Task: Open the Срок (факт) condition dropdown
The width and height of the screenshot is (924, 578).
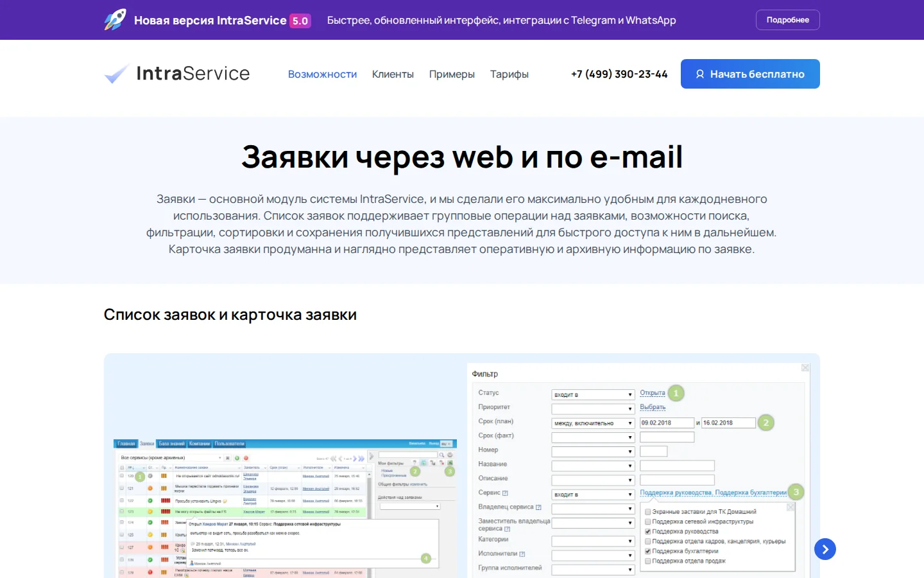Action: [594, 437]
